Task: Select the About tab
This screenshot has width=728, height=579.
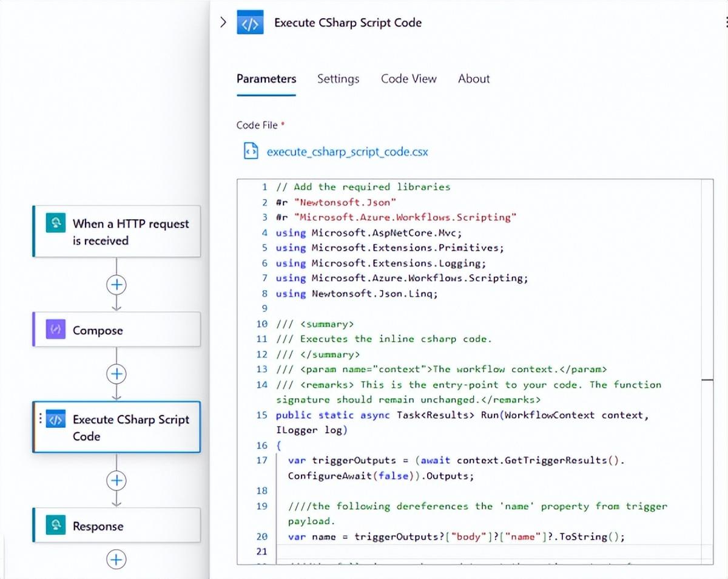Action: coord(474,79)
